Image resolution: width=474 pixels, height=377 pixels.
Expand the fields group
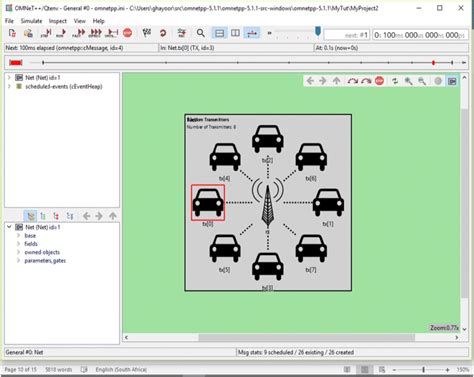pos(19,244)
